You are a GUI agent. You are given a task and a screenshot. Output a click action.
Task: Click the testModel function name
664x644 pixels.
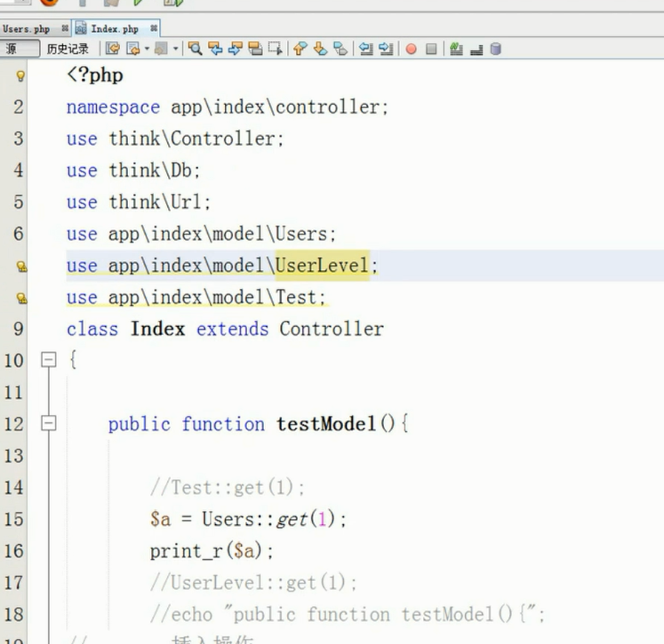tap(326, 424)
